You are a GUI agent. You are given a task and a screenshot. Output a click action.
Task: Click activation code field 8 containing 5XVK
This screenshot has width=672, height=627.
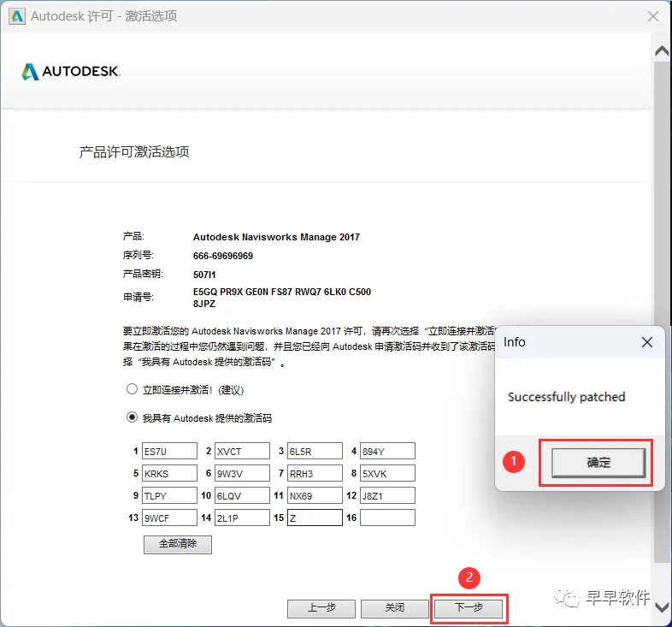coord(387,474)
